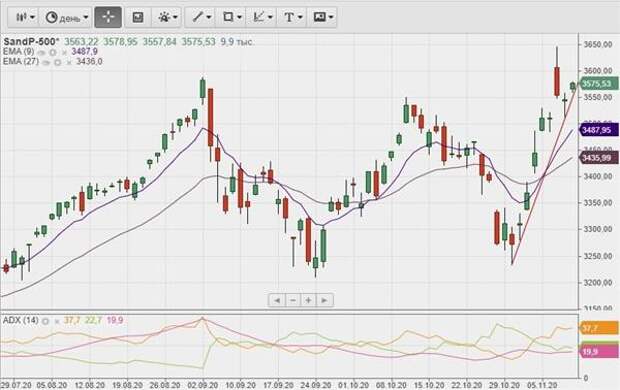Open ADX (14) settings gear icon

(45, 321)
